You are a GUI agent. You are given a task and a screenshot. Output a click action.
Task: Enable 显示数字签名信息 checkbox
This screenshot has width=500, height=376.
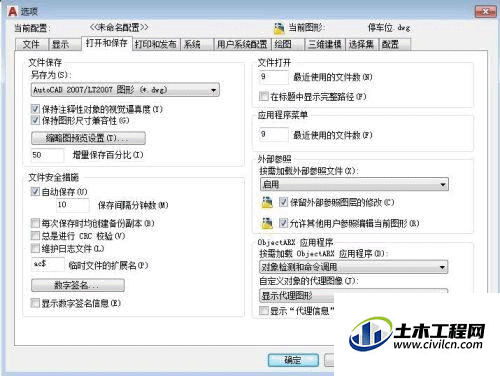coord(35,303)
